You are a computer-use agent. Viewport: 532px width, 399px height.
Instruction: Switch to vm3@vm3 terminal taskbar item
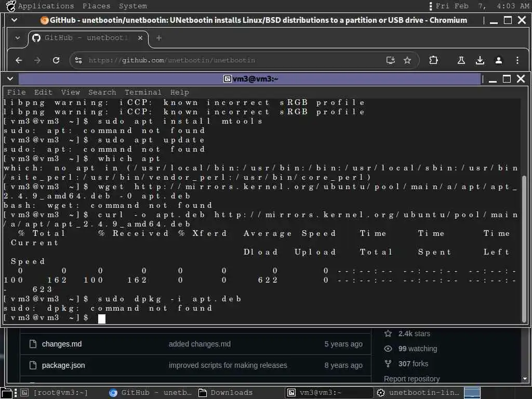(x=328, y=393)
